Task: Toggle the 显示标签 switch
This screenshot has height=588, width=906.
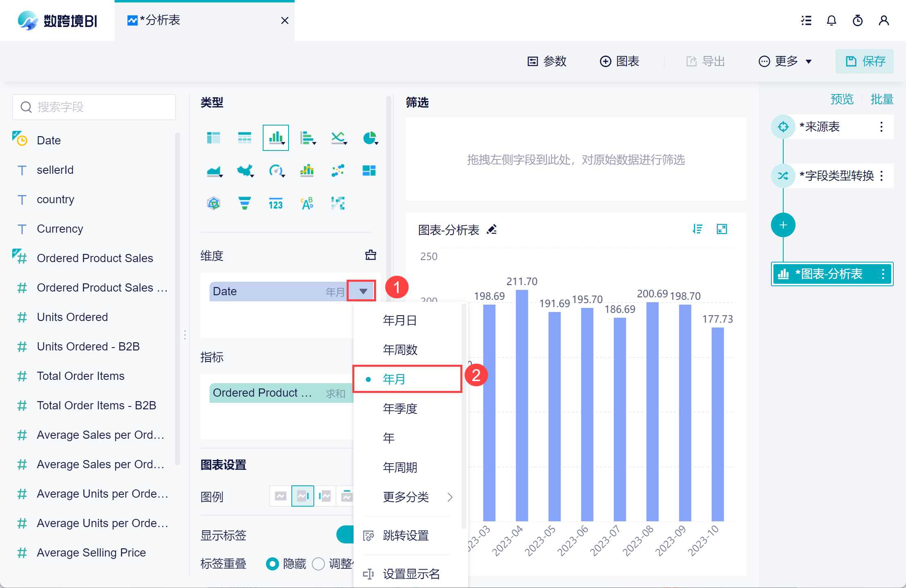Action: pos(345,534)
